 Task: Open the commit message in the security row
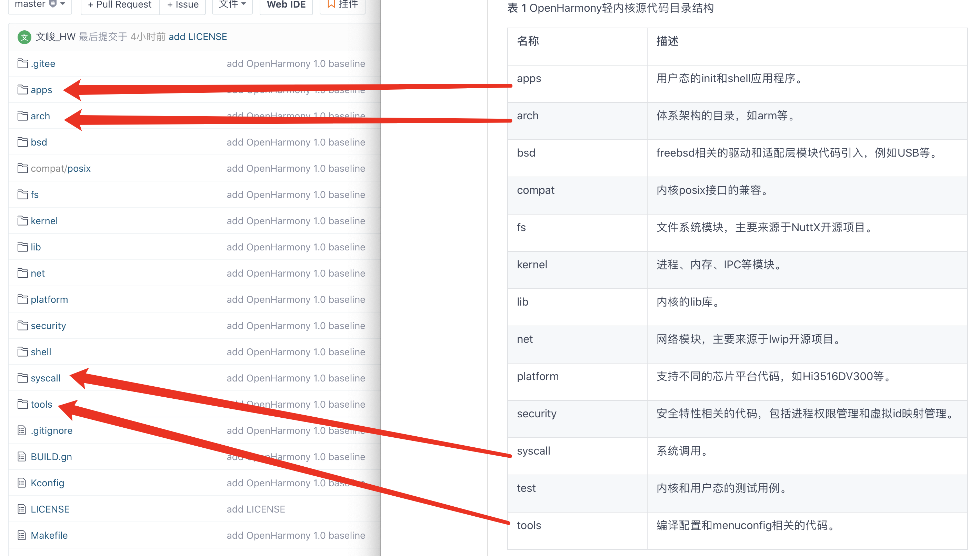click(296, 326)
